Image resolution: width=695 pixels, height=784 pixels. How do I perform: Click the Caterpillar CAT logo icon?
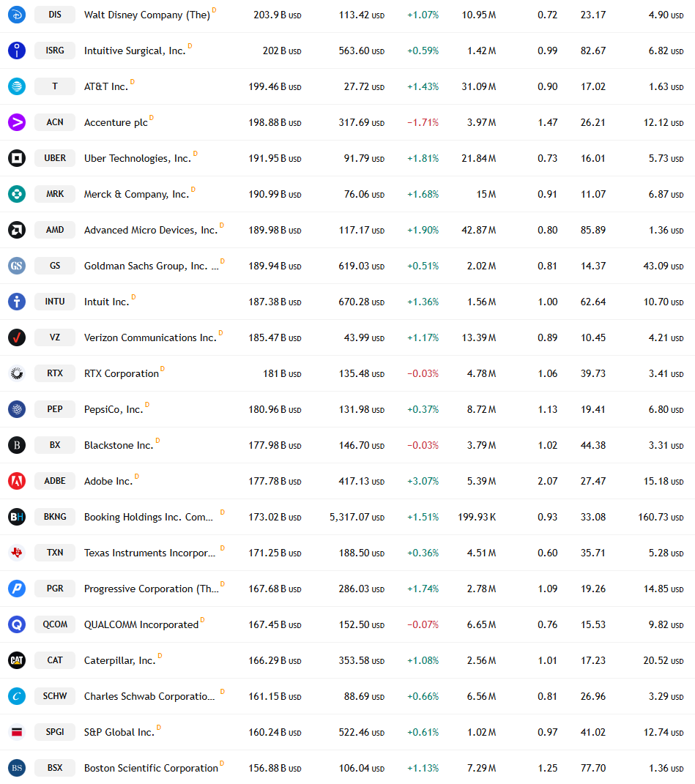pyautogui.click(x=17, y=660)
